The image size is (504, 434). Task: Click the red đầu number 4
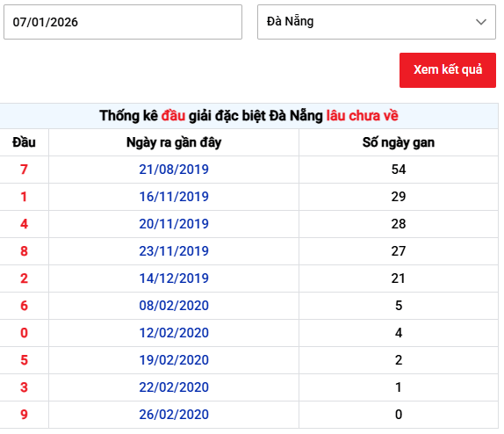pos(24,224)
